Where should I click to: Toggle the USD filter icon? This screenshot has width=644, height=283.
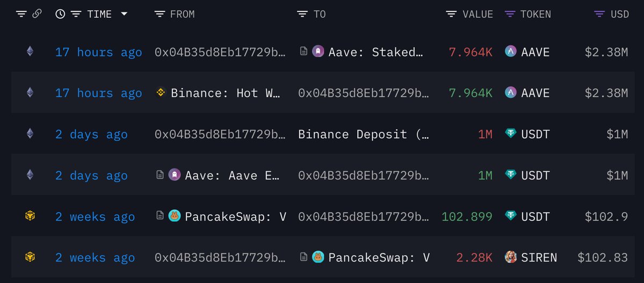pyautogui.click(x=599, y=15)
